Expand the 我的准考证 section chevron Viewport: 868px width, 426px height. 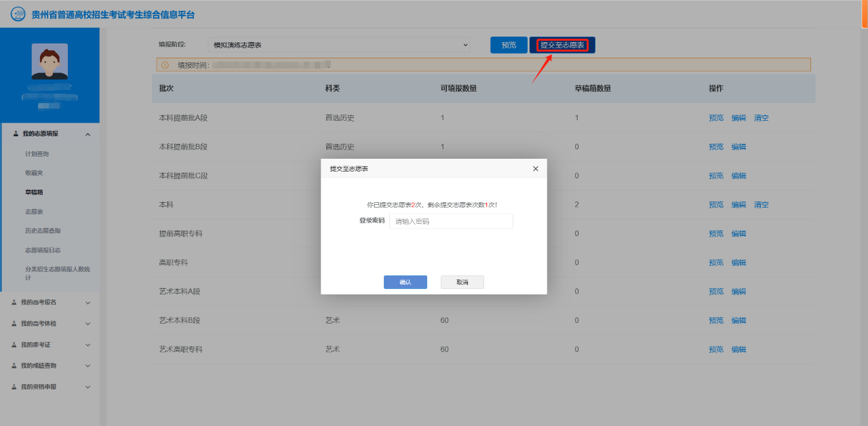click(x=87, y=345)
